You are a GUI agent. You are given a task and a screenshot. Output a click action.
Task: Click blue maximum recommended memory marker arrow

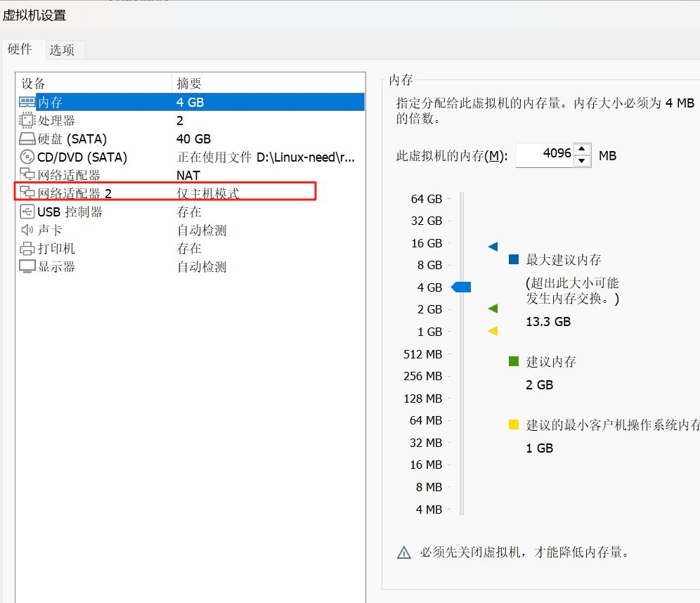point(493,247)
